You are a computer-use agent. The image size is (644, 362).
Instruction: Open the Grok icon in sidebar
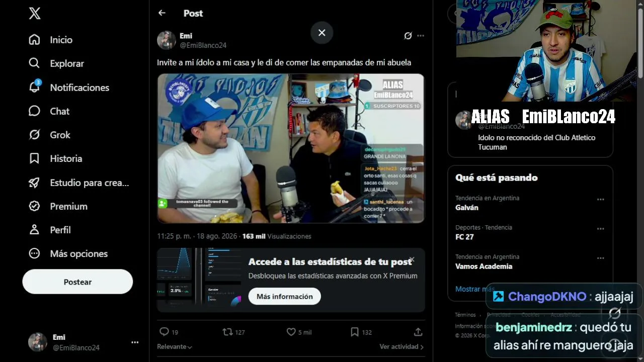tap(34, 135)
